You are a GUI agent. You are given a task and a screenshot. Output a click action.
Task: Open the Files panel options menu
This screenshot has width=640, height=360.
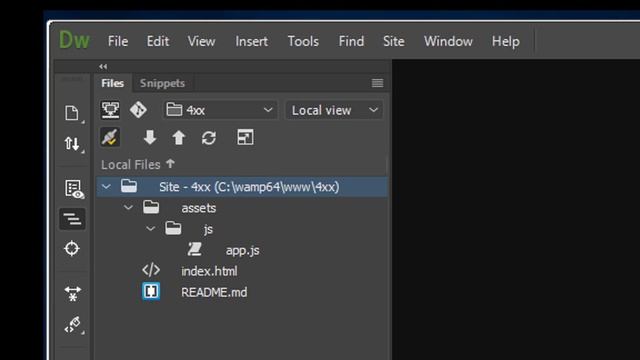[377, 83]
